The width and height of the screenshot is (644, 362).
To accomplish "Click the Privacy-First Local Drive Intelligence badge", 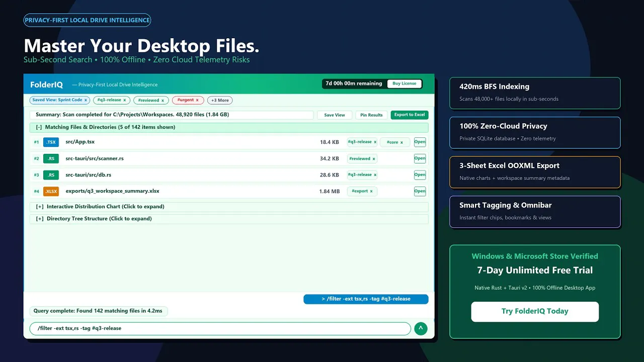I will pos(87,21).
